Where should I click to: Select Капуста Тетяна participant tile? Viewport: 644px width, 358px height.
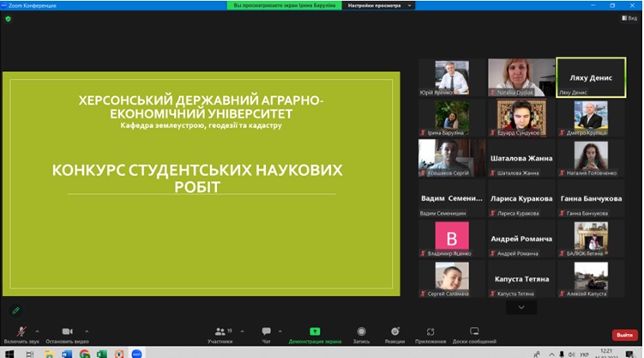[521, 279]
